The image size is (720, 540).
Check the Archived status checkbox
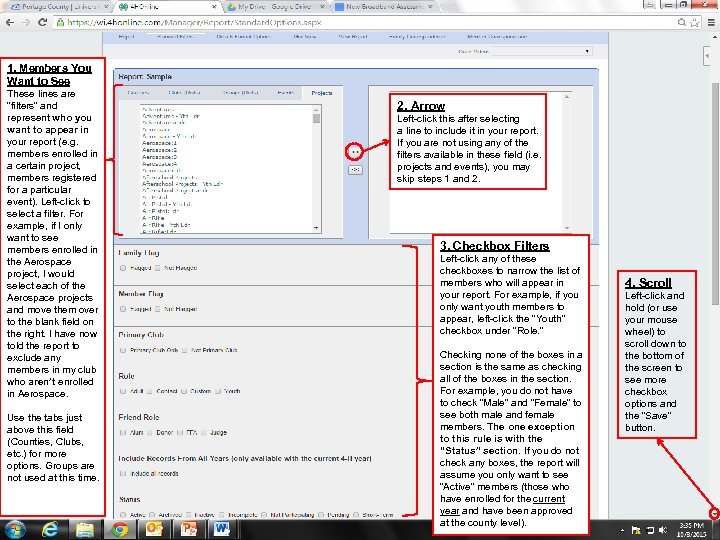[x=152, y=515]
